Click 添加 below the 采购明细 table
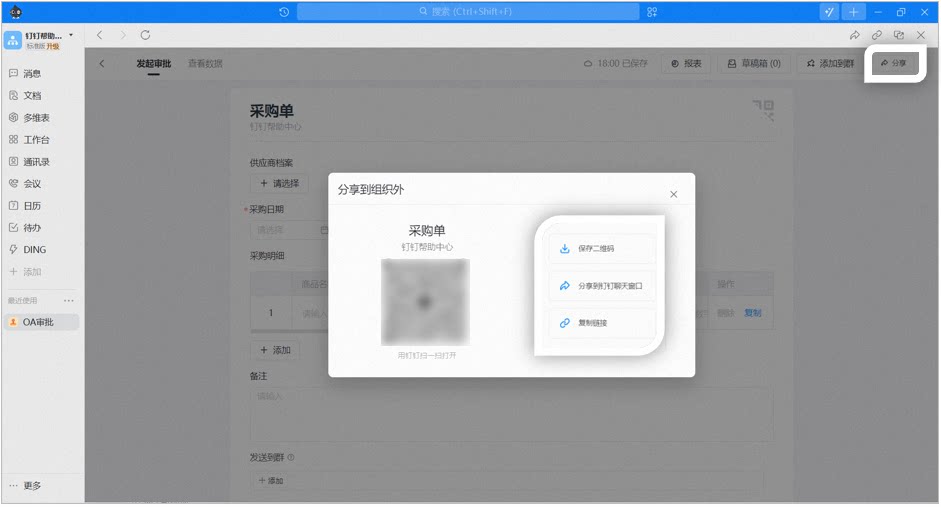Screen dimensions: 941x507 click(x=275, y=350)
